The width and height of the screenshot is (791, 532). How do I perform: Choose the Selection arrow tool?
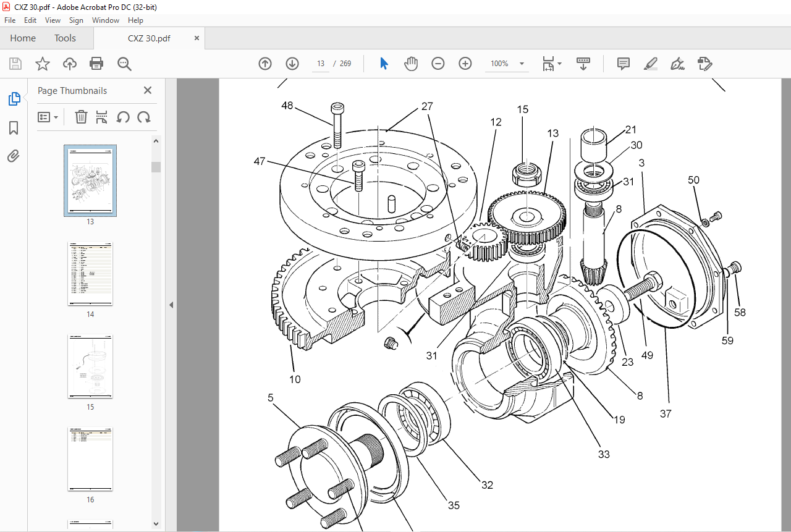pos(384,64)
